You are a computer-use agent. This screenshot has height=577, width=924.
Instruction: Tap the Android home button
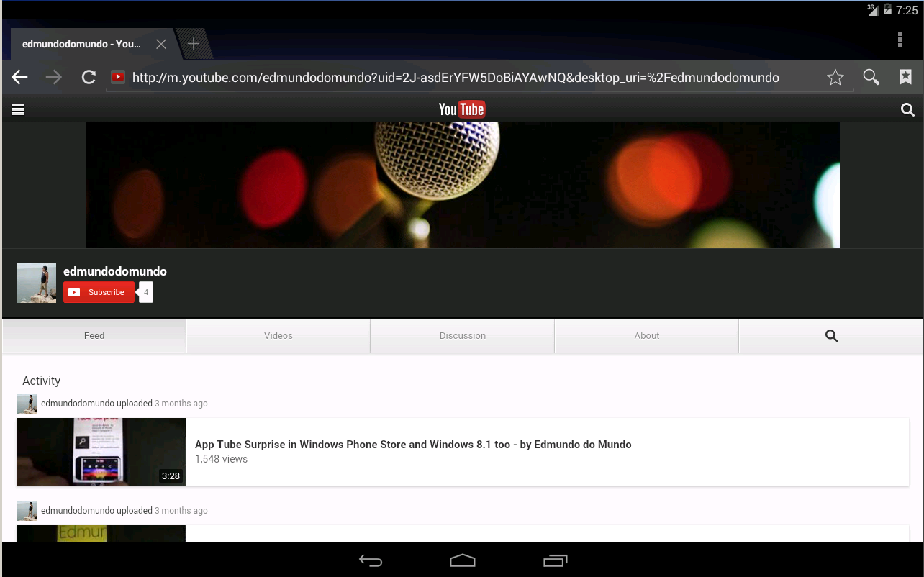463,560
